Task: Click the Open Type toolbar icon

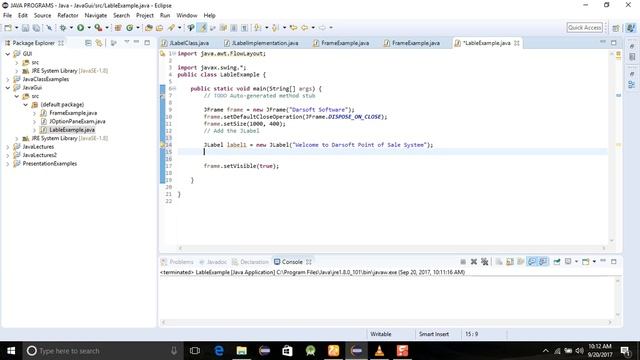Action: pyautogui.click(x=149, y=28)
